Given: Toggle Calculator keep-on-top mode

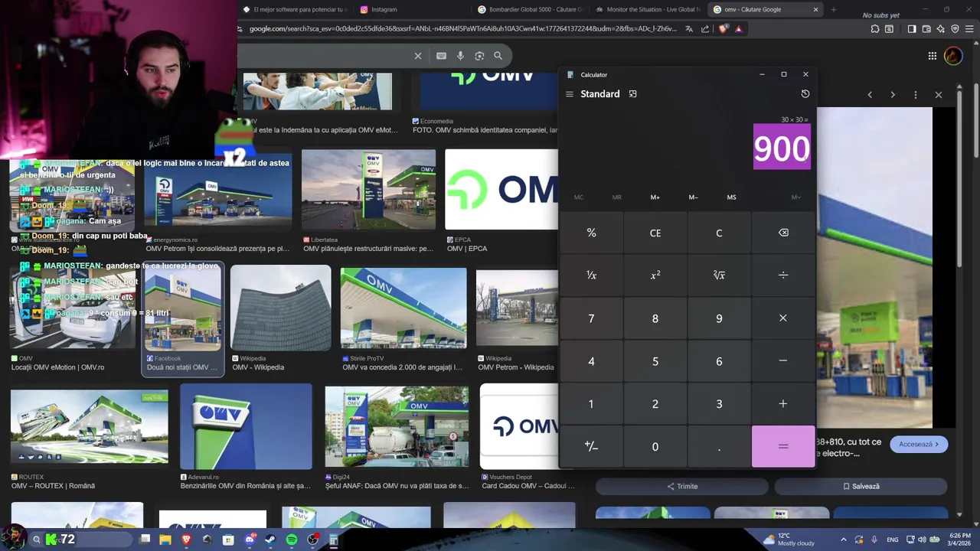Looking at the screenshot, I should tap(632, 94).
